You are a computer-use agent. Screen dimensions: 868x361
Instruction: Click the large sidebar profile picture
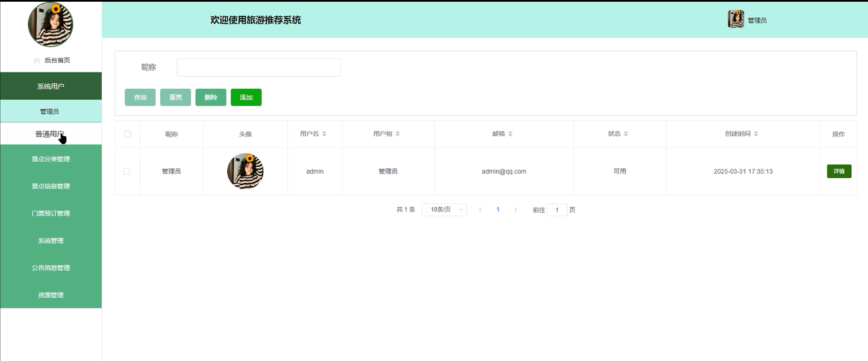51,24
